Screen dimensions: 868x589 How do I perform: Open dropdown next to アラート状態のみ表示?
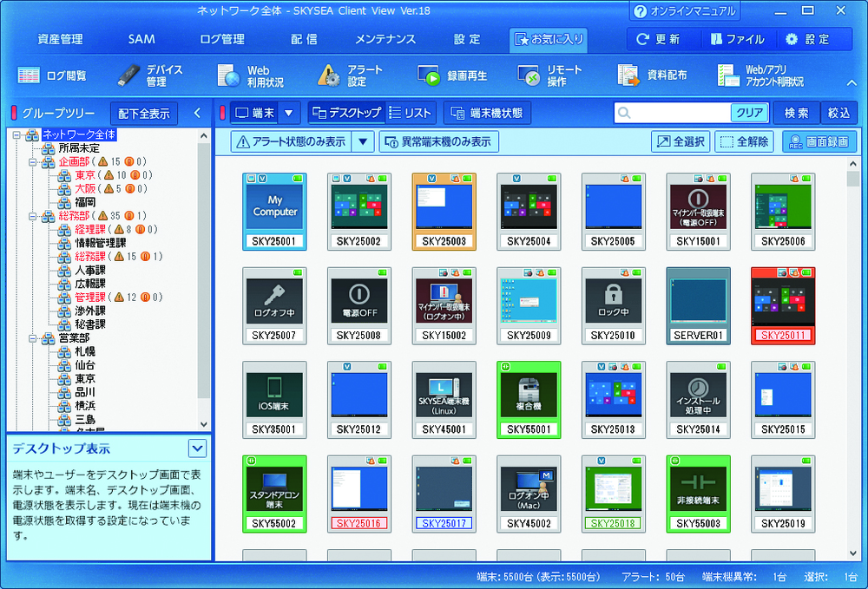363,142
